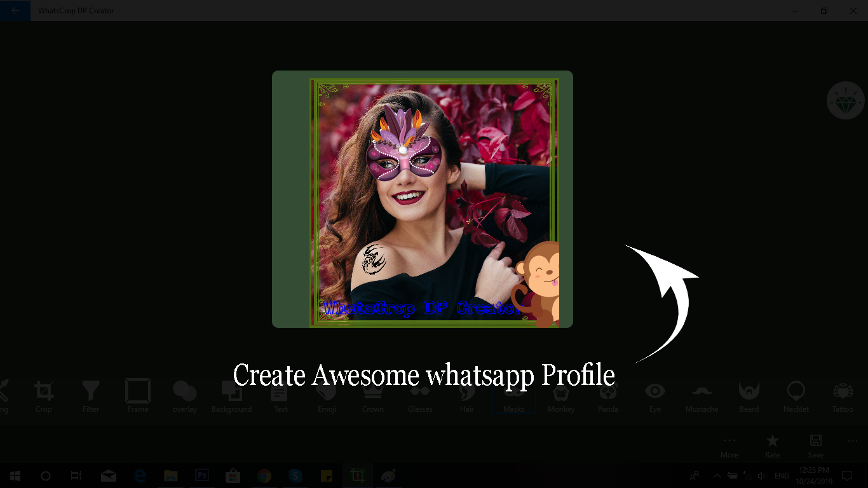Open the Panda stickers

608,397
